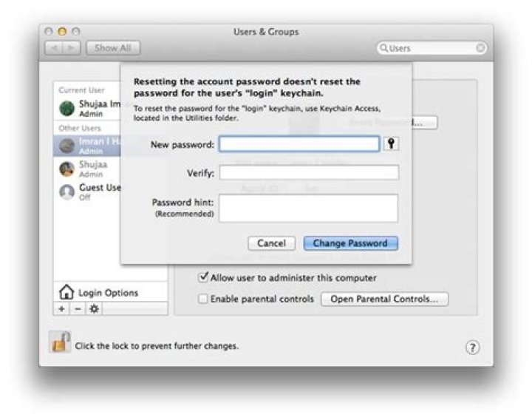Image resolution: width=532 pixels, height=420 pixels.
Task: Cancel the password reset dialog
Action: click(271, 243)
